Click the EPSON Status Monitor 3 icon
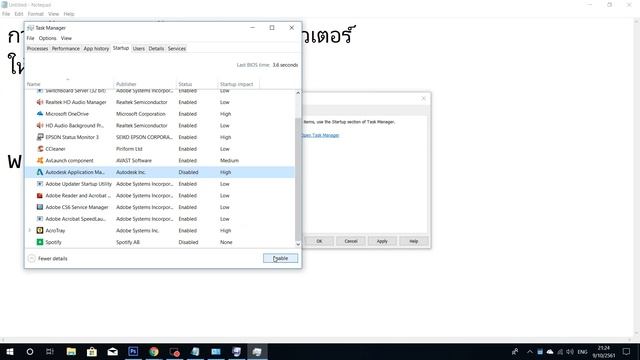This screenshot has height=360, width=640. 40,137
